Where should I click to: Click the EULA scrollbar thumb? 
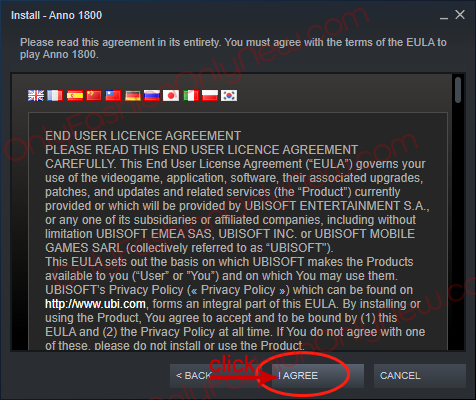[458, 90]
